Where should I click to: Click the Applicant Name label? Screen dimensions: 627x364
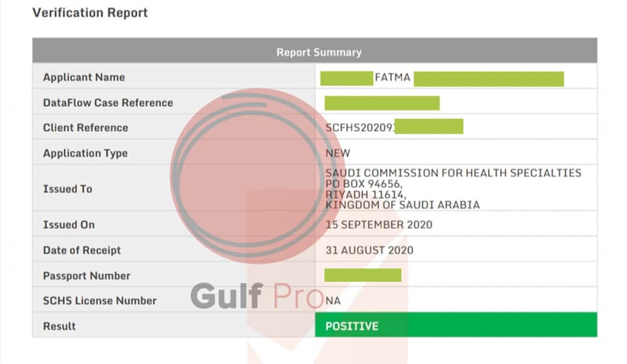pos(84,77)
